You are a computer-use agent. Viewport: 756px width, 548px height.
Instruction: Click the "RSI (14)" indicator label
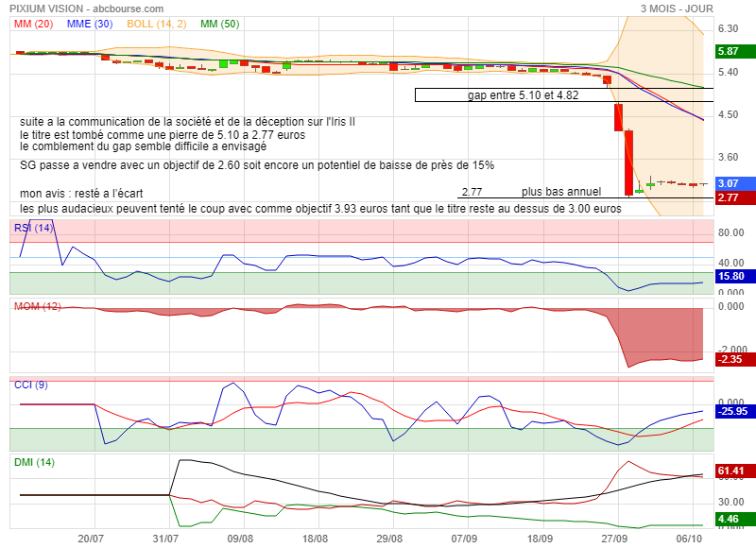[x=33, y=228]
